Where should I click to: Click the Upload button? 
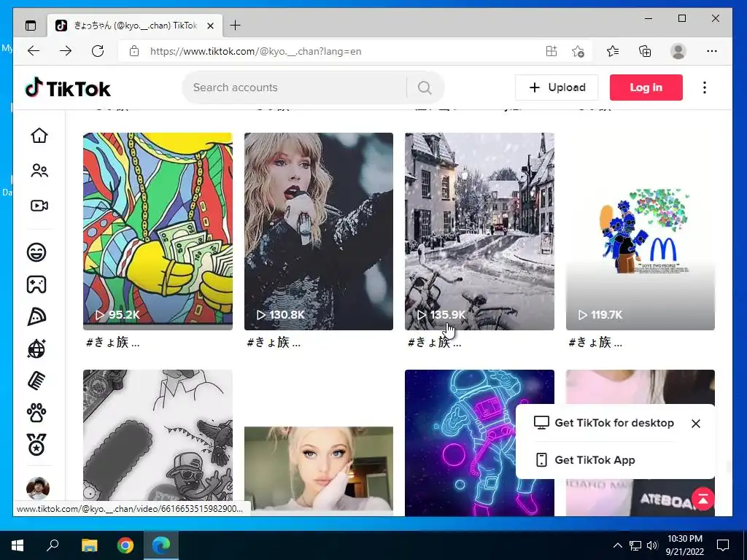(x=557, y=87)
